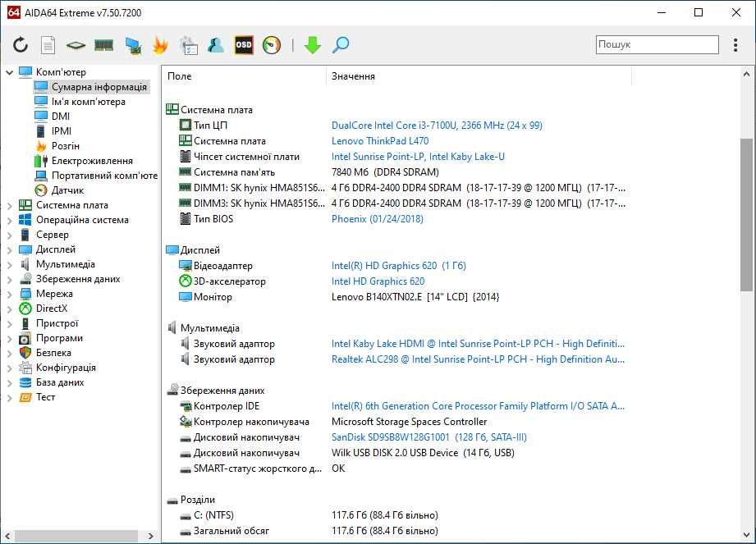Open the three-dot options menu

(735, 45)
